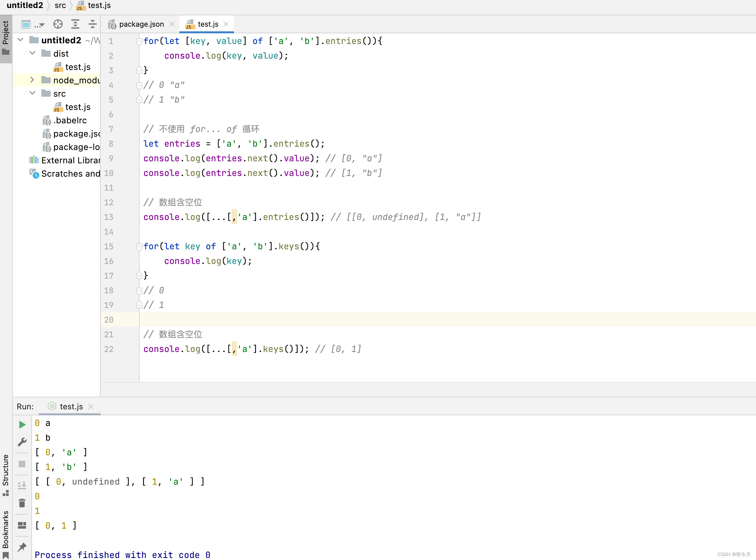Collapse the dist folder
This screenshot has height=560, width=756.
pos(33,53)
